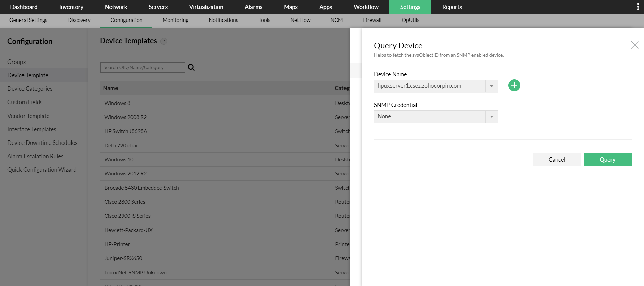
Task: Select the Windows 2012 R2 template
Action: coord(126,174)
